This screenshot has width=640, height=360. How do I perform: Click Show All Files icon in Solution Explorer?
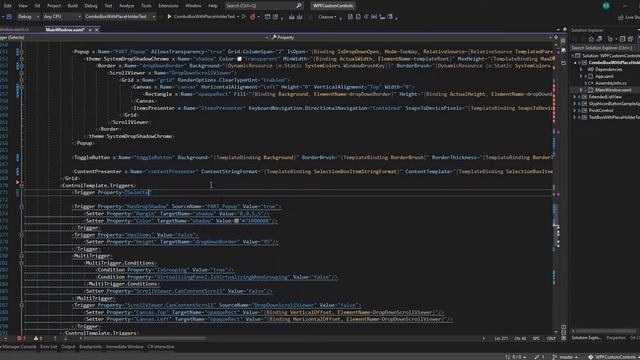click(630, 39)
